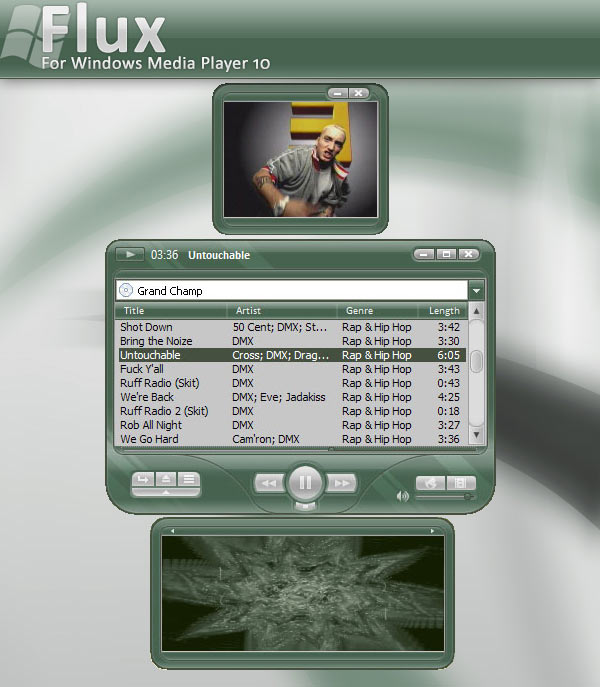Click the 4:25 length value
The image size is (600, 687).
[x=448, y=397]
